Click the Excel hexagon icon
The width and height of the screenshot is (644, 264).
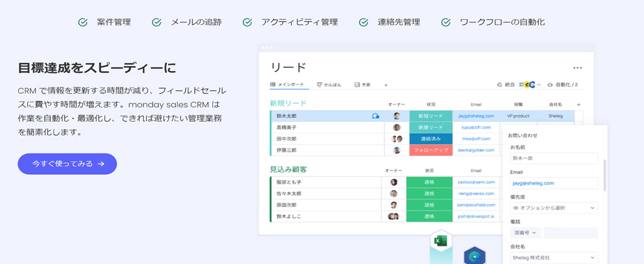[x=441, y=241]
